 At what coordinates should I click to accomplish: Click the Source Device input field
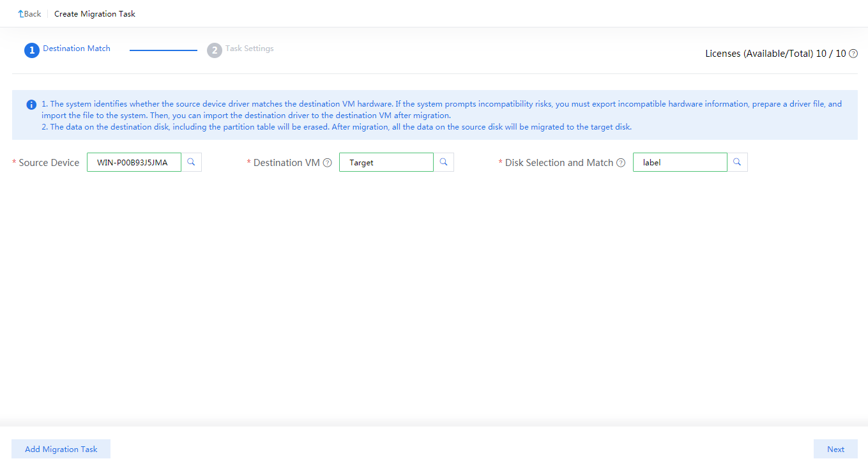pyautogui.click(x=133, y=162)
